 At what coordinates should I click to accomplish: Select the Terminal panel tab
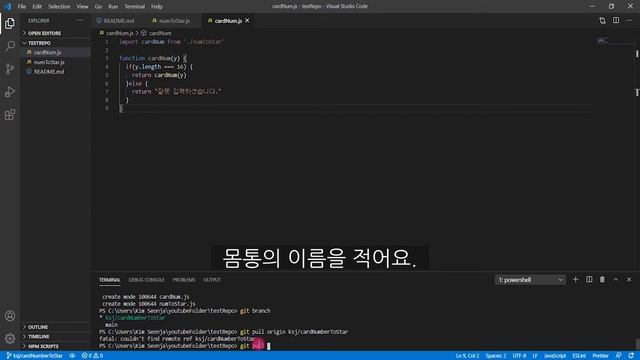[110, 280]
